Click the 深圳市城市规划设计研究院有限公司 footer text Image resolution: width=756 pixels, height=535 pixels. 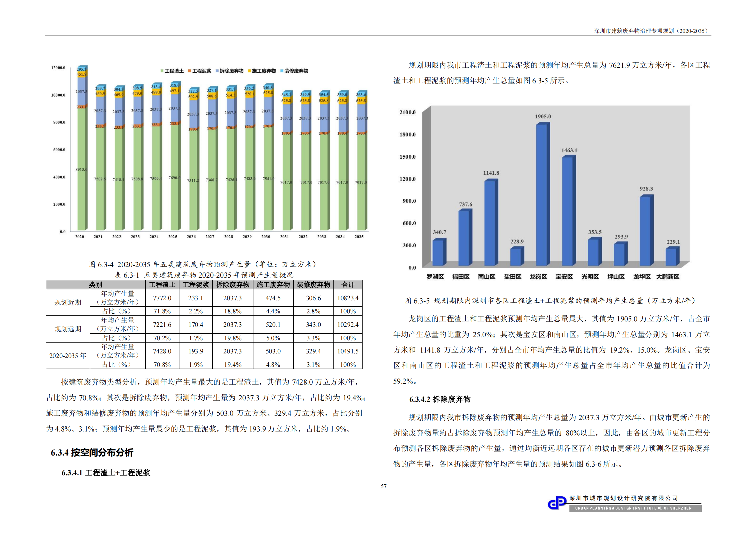(x=624, y=498)
